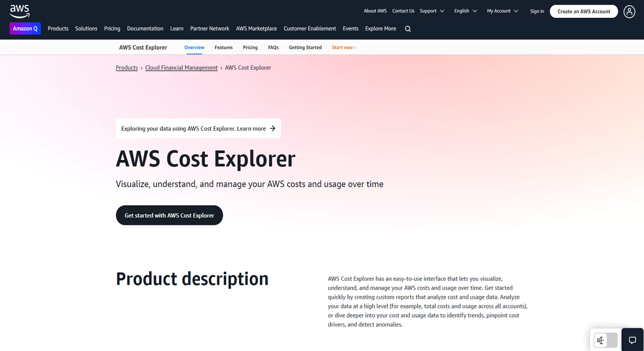The width and height of the screenshot is (644, 351).
Task: Open the FAQs tab
Action: click(x=273, y=47)
